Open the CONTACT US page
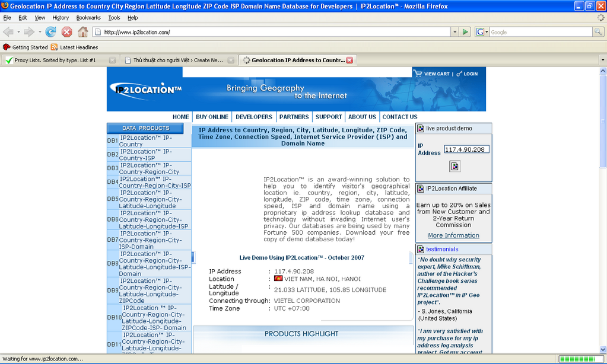The height and width of the screenshot is (364, 607). 400,117
